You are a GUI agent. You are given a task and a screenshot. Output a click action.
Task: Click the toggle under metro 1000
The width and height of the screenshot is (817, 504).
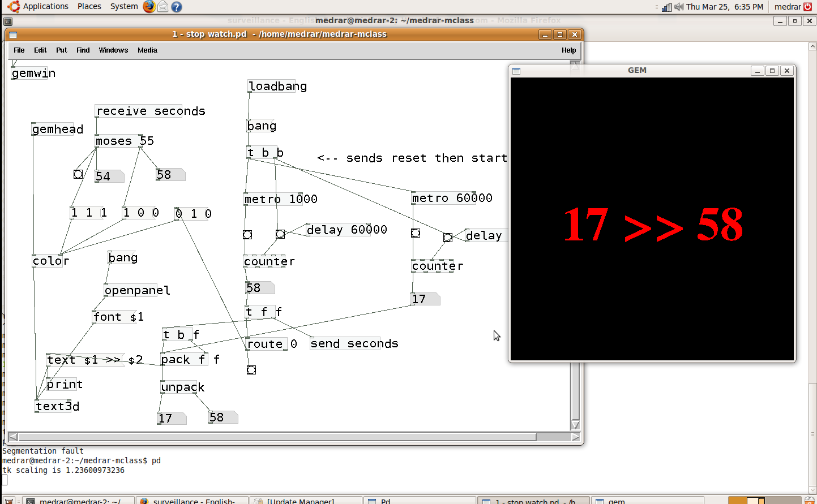[247, 235]
